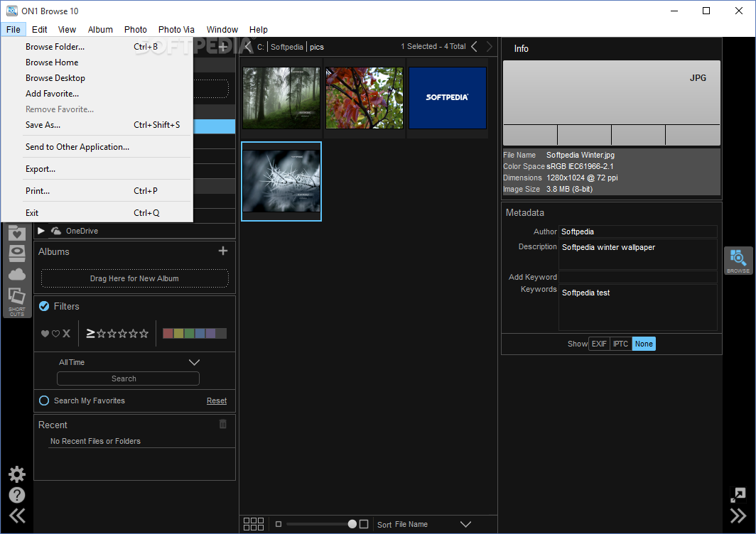Select the red color label filter
The image size is (756, 534).
point(168,333)
